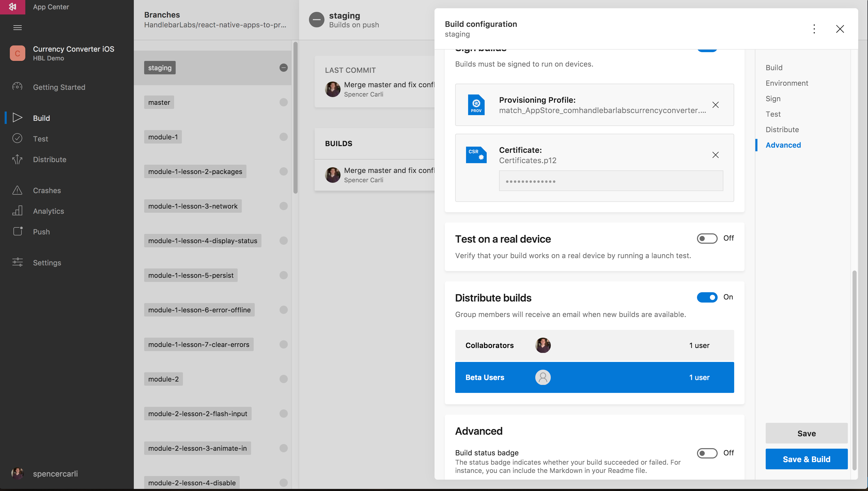868x491 pixels.
Task: Click the Save button
Action: pos(806,433)
